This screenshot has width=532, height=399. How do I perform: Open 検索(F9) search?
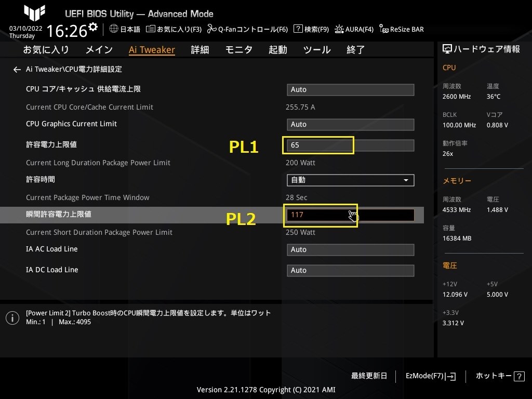(x=311, y=29)
